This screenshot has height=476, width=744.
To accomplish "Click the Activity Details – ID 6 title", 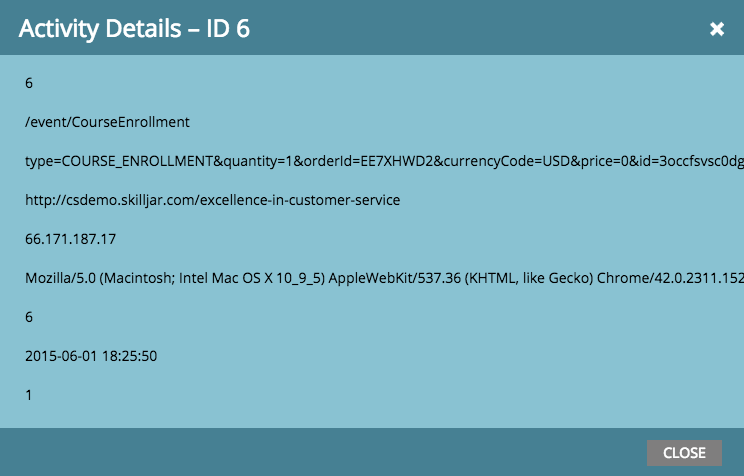I will [134, 28].
